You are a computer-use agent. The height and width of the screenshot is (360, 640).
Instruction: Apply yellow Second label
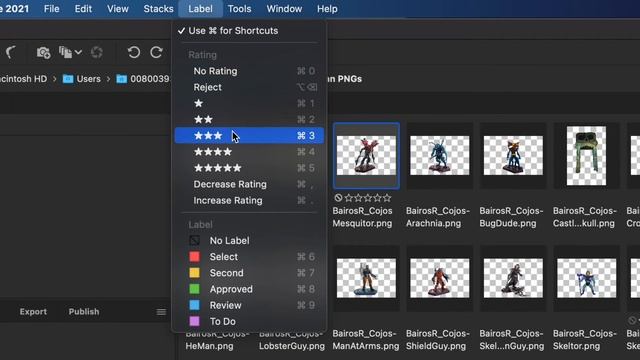point(249,273)
